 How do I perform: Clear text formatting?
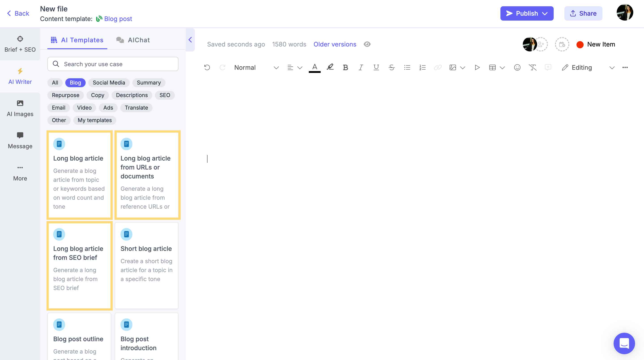point(532,68)
